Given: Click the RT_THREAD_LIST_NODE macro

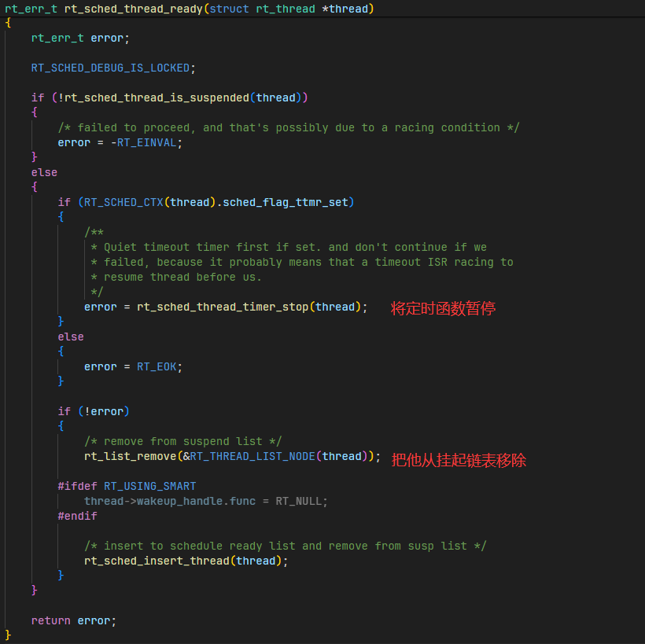Looking at the screenshot, I should pyautogui.click(x=252, y=457).
